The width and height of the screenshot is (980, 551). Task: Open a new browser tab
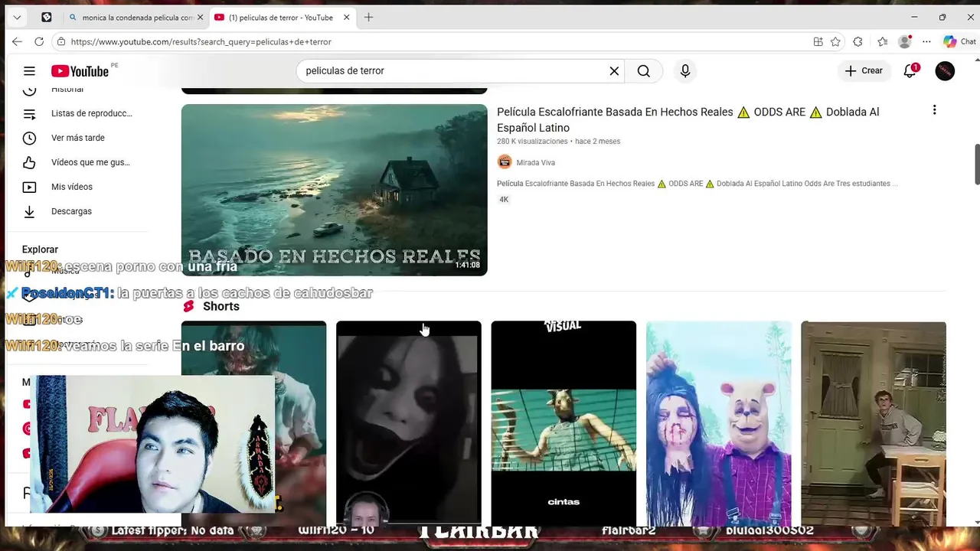tap(368, 17)
